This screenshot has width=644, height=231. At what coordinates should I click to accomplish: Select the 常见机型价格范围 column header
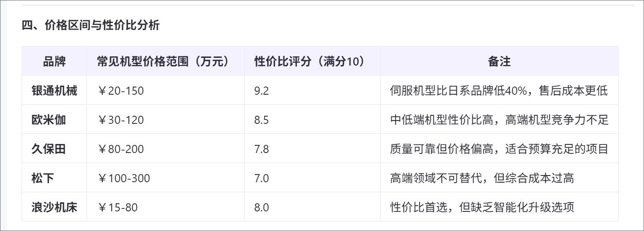[163, 61]
